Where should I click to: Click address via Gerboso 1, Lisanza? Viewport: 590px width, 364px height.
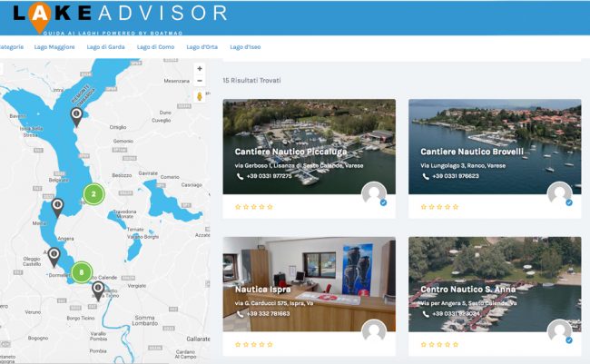pos(299,165)
